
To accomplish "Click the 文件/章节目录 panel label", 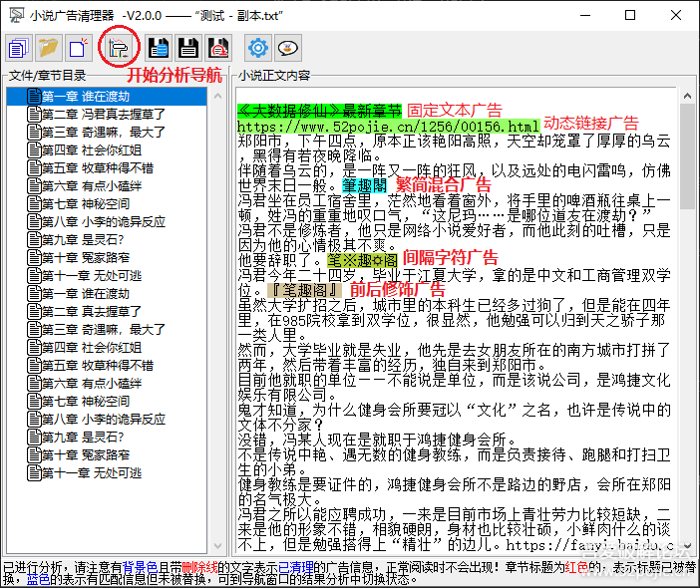I will click(47, 76).
